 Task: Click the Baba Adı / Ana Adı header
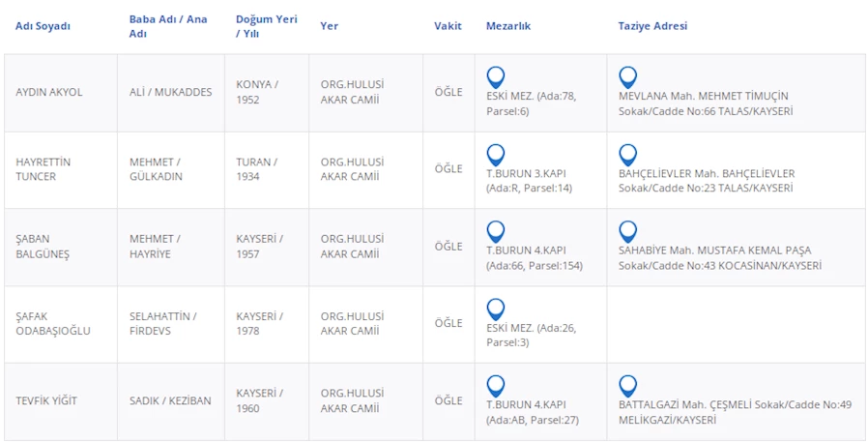click(x=168, y=26)
